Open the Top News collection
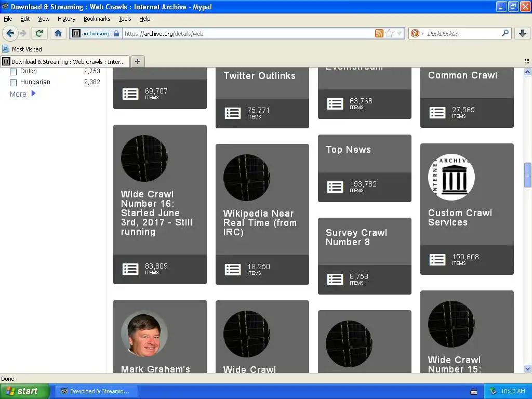 (x=348, y=150)
